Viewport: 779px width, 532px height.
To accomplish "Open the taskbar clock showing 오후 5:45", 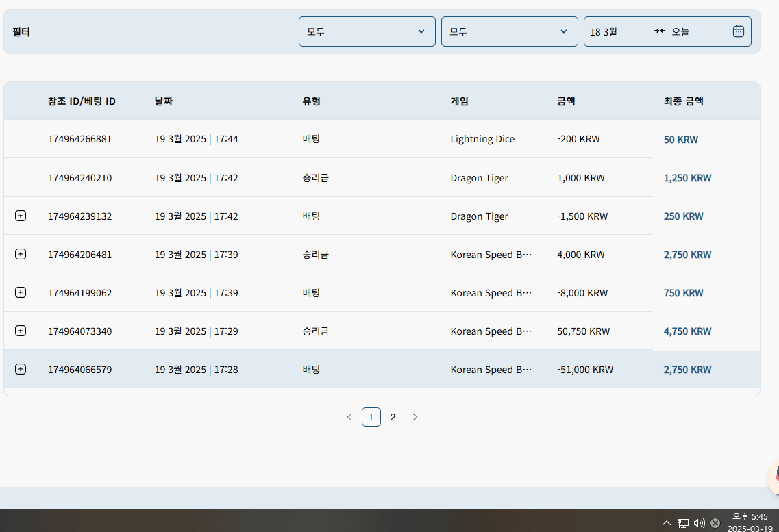I will click(750, 522).
